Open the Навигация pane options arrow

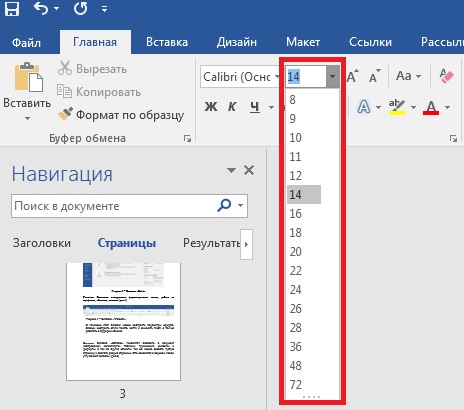231,170
